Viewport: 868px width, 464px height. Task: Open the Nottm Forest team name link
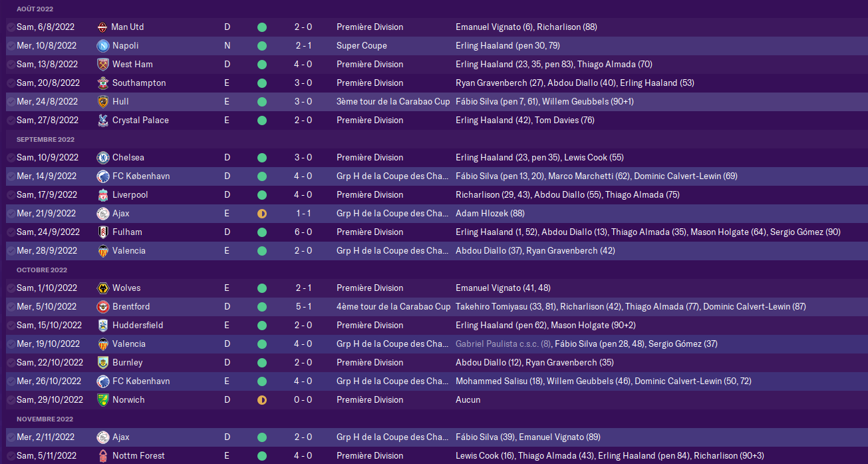point(138,456)
